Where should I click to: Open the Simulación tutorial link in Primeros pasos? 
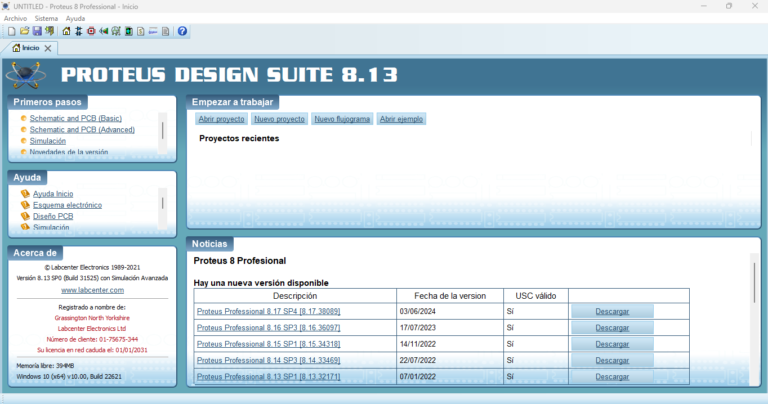pos(48,141)
